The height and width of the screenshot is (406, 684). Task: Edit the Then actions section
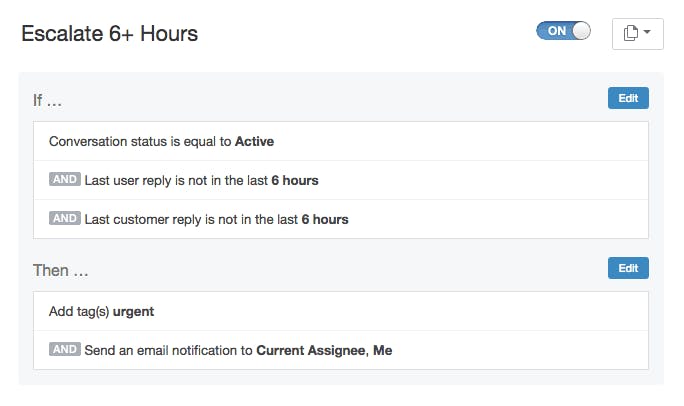[627, 268]
